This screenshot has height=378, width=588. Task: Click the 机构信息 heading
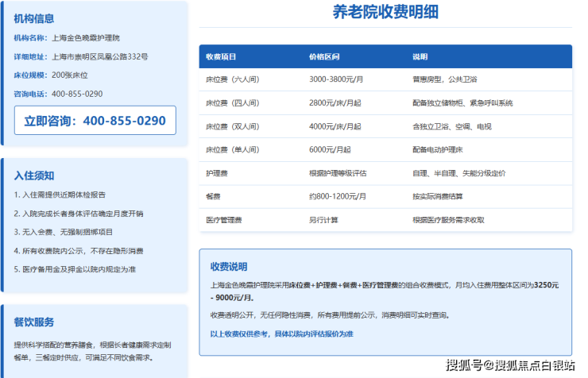point(33,19)
